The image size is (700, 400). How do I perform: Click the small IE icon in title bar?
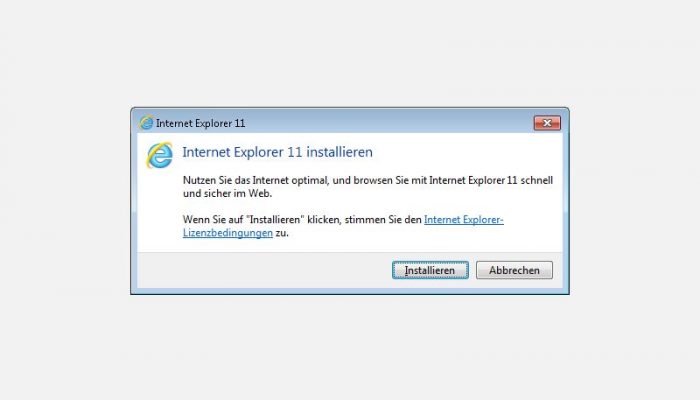(x=146, y=123)
